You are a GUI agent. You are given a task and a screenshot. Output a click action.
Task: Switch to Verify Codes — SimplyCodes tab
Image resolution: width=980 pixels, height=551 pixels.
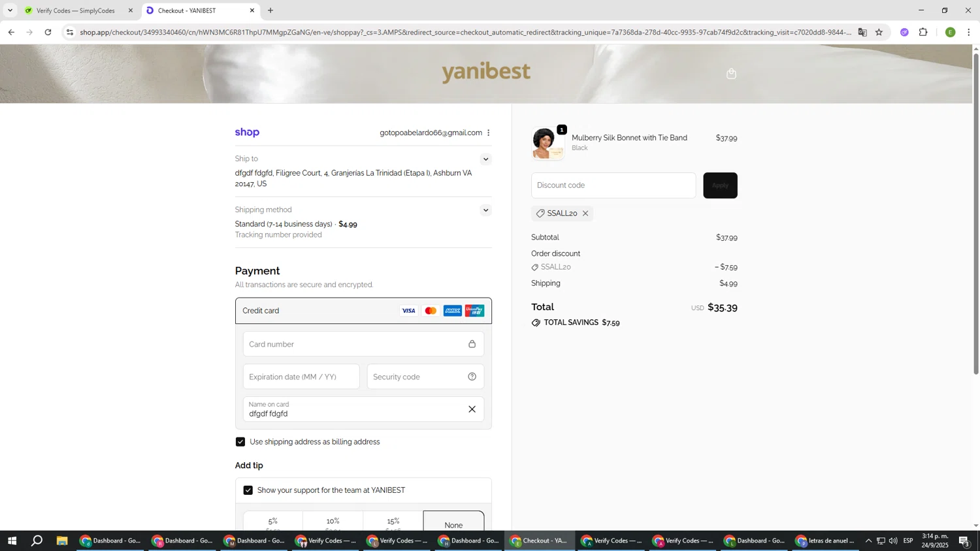[78, 10]
